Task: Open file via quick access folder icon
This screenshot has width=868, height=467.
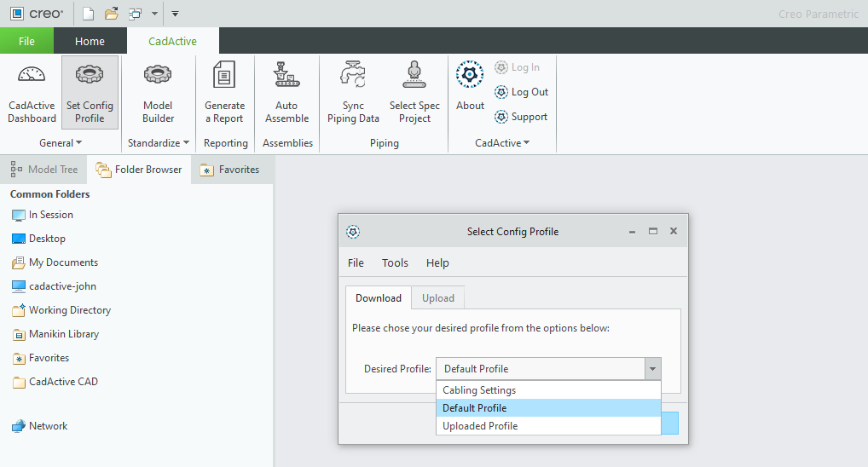Action: point(111,14)
